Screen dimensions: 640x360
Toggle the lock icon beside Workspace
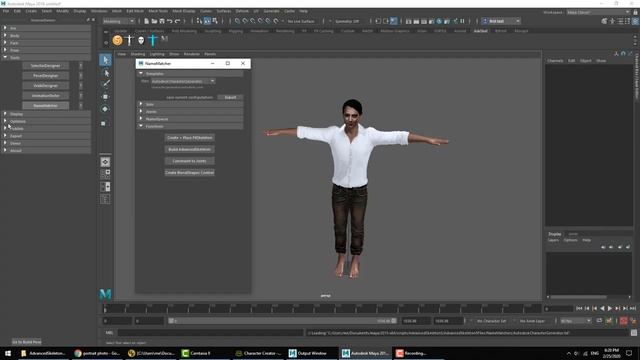tap(635, 13)
